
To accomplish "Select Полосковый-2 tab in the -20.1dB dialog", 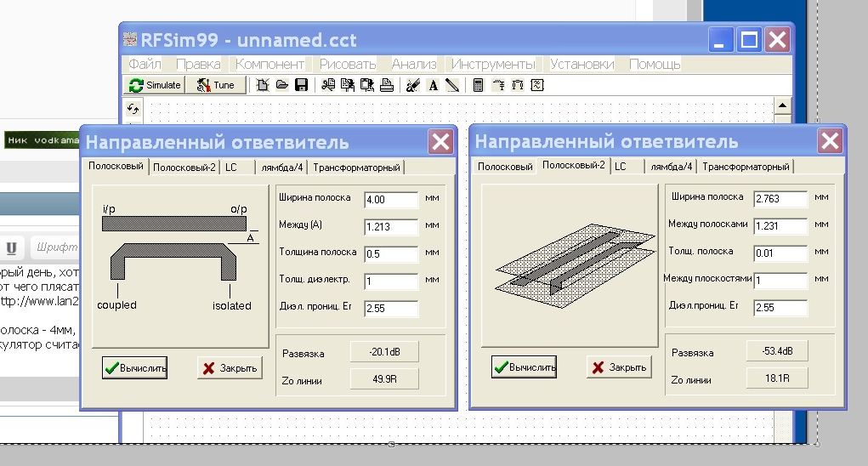I will click(184, 168).
